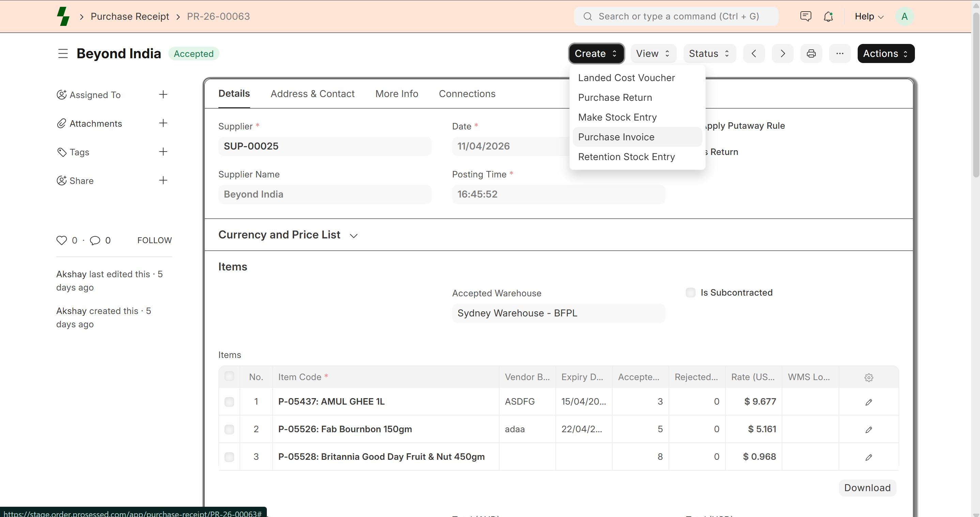The height and width of the screenshot is (517, 980).
Task: Open notifications bell icon
Action: pyautogui.click(x=828, y=16)
